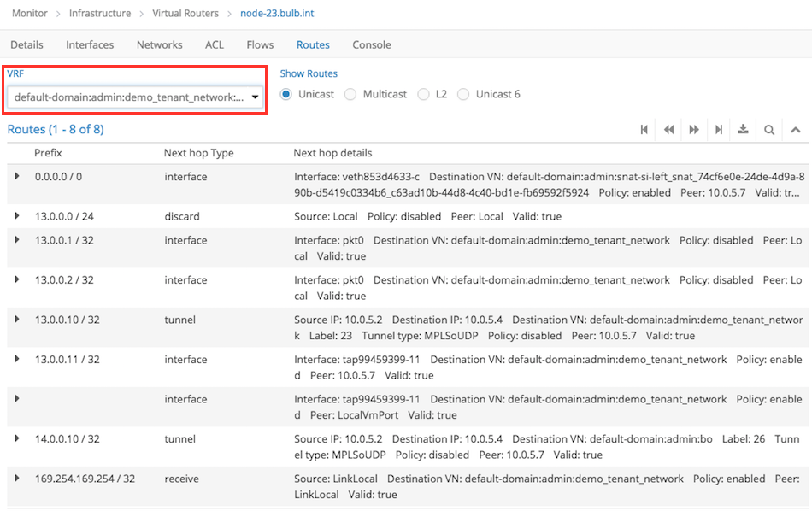The image size is (812, 511).
Task: Expand the 13.0.0.11 / 32 route row
Action: pos(17,359)
